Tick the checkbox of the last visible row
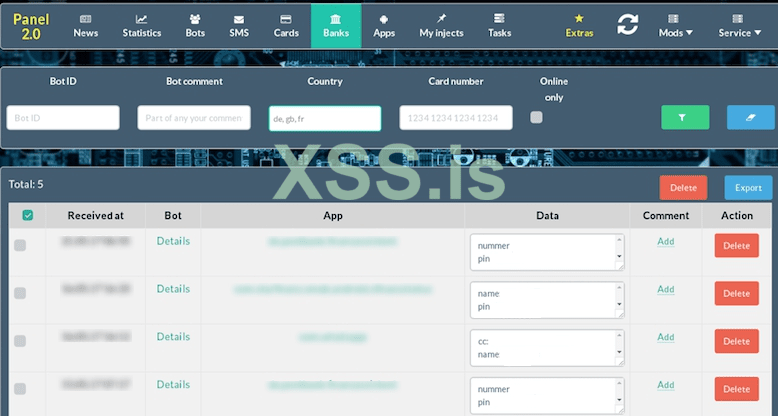Screen dimensions: 778x416 20,388
